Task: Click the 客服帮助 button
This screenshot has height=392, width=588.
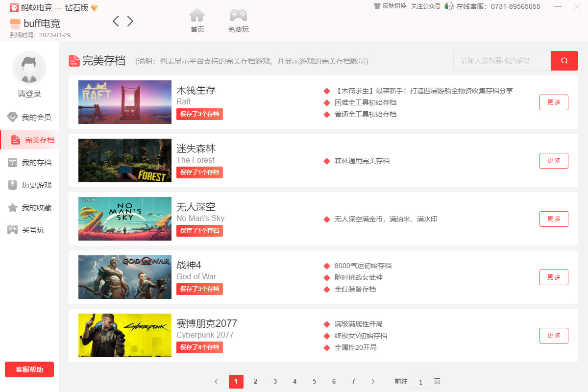Action: [29, 369]
